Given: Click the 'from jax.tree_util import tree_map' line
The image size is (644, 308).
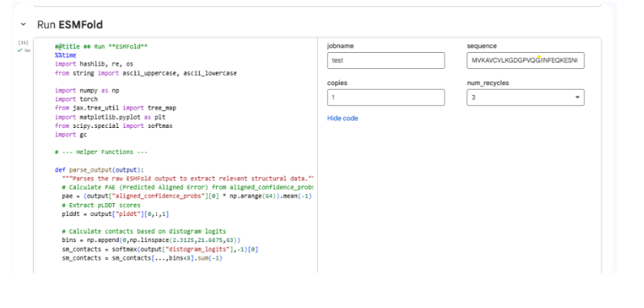Looking at the screenshot, I should coord(116,108).
